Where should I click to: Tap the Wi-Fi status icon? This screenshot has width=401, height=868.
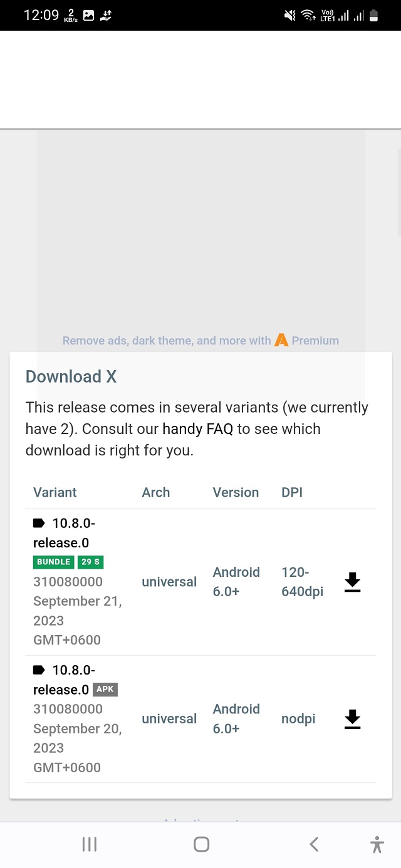(308, 16)
